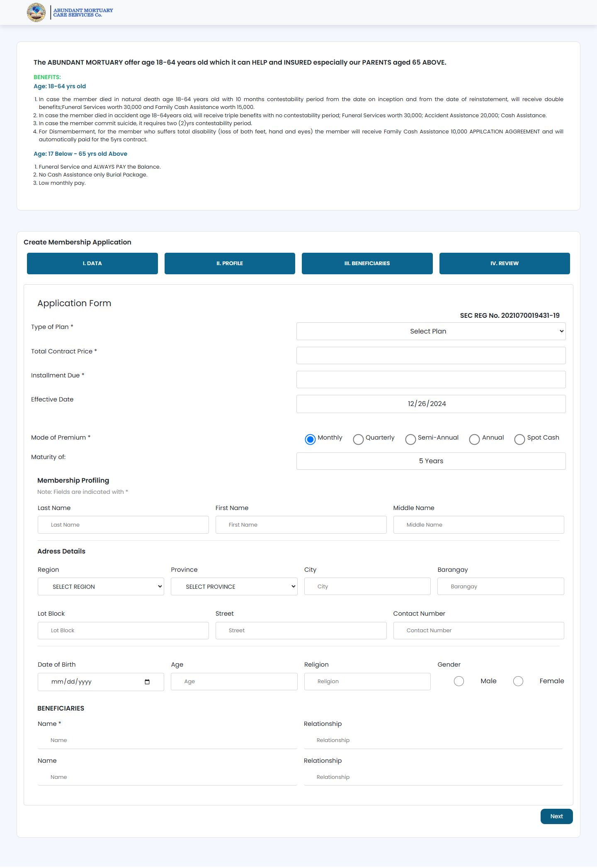Open the Select Province dropdown
The image size is (597, 868).
click(x=234, y=587)
